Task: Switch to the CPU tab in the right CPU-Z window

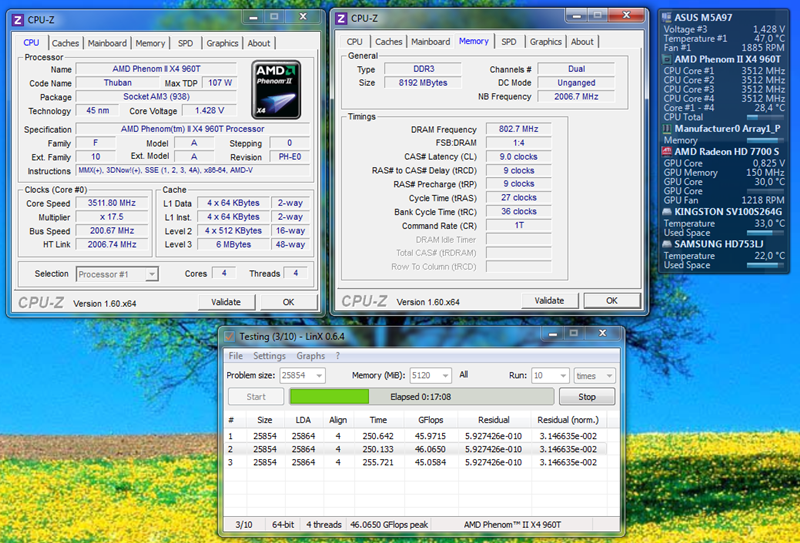Action: click(x=355, y=42)
